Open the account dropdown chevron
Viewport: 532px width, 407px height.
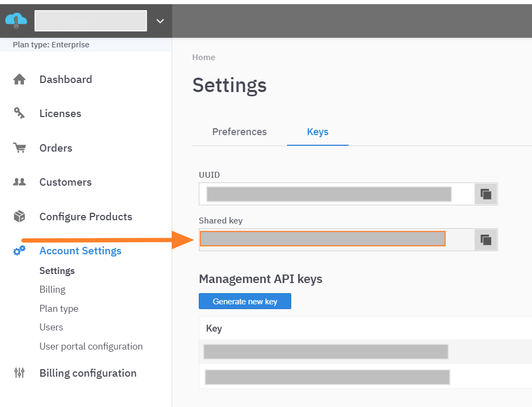160,21
